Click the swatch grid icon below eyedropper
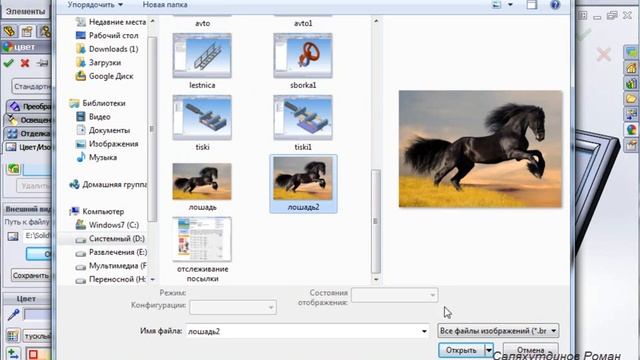Screen dimensions: 640x360 13,336
